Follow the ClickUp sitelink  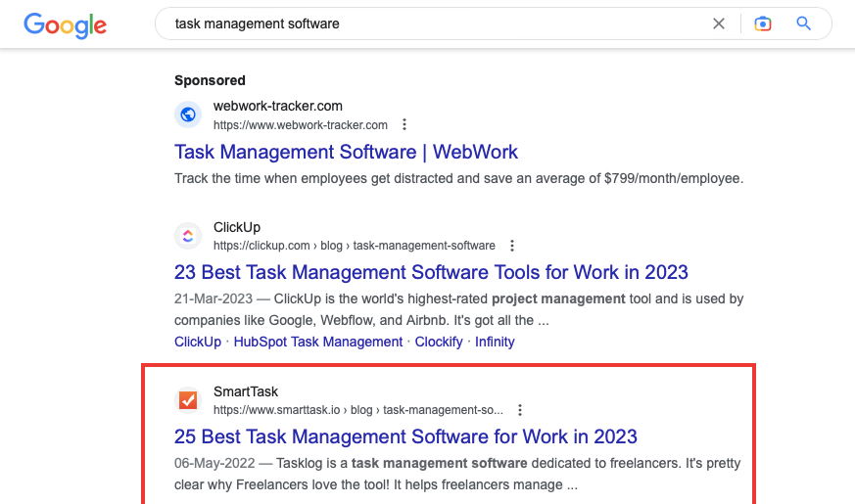[x=198, y=342]
